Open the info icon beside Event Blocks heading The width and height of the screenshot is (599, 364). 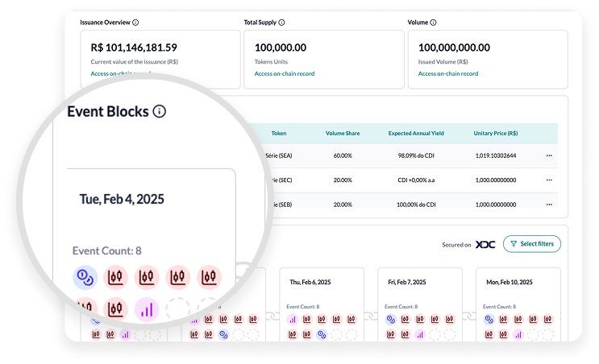point(160,111)
